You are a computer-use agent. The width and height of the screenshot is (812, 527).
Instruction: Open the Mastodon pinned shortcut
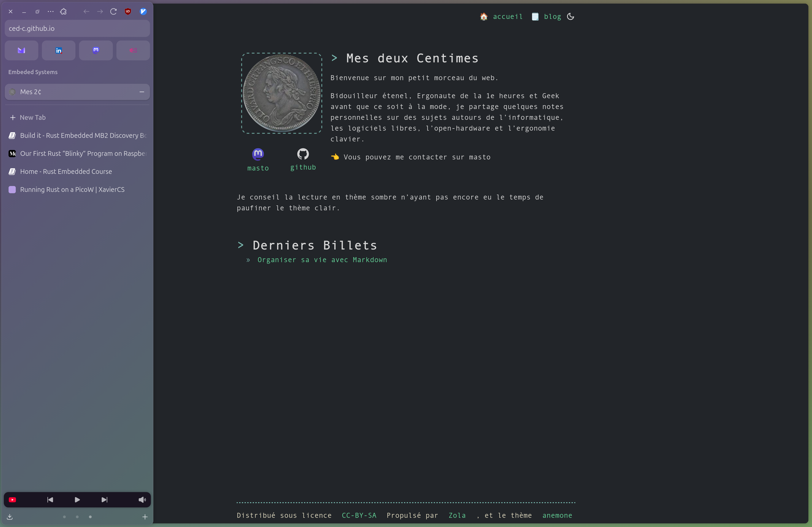[96, 50]
